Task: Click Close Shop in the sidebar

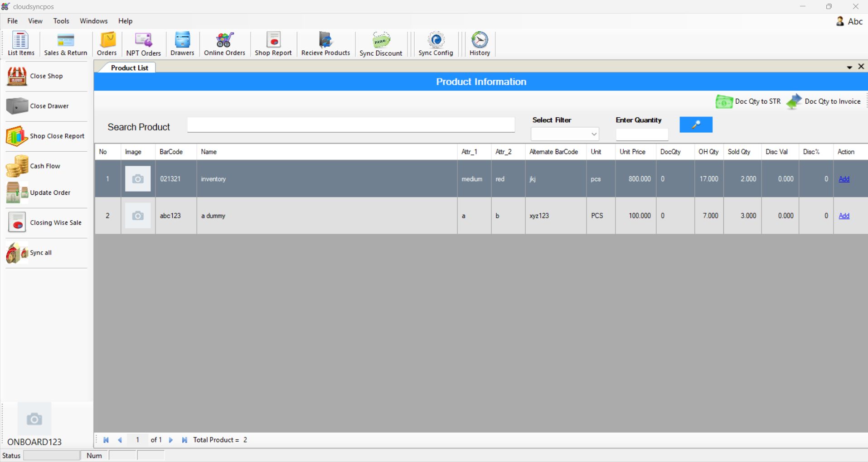Action: [46, 76]
